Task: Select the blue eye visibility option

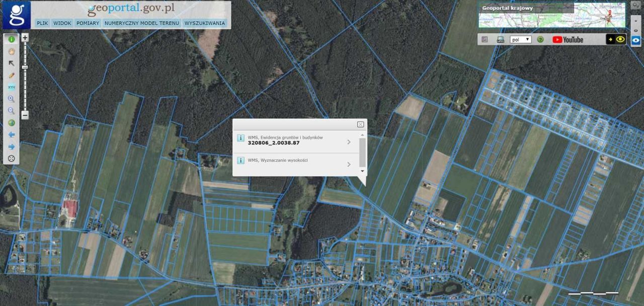Action: [635, 41]
